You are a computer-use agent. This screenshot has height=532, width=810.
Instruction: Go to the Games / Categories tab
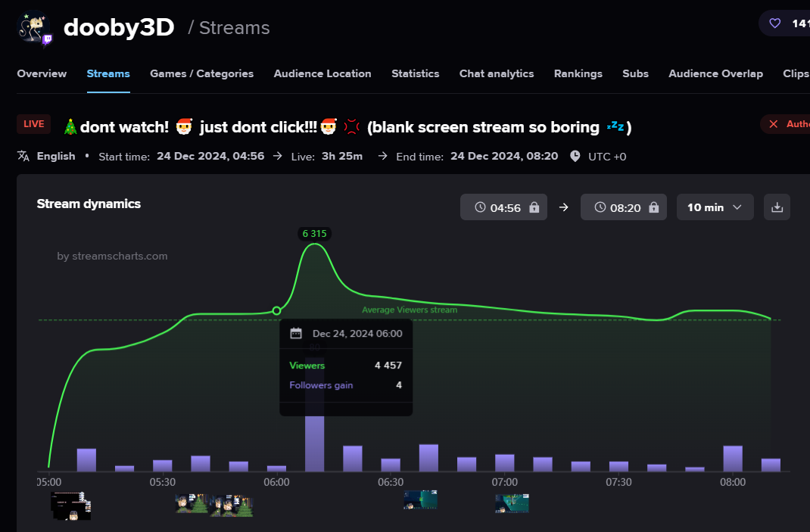pyautogui.click(x=202, y=74)
